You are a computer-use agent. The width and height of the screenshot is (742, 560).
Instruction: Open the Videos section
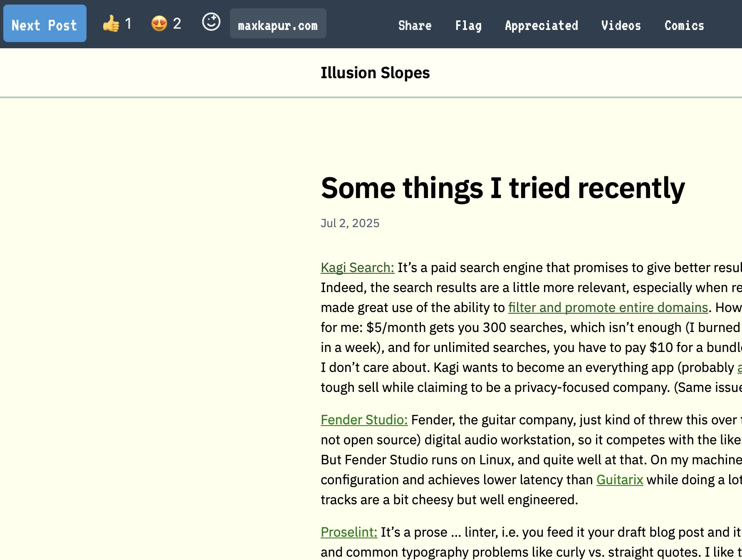(621, 25)
